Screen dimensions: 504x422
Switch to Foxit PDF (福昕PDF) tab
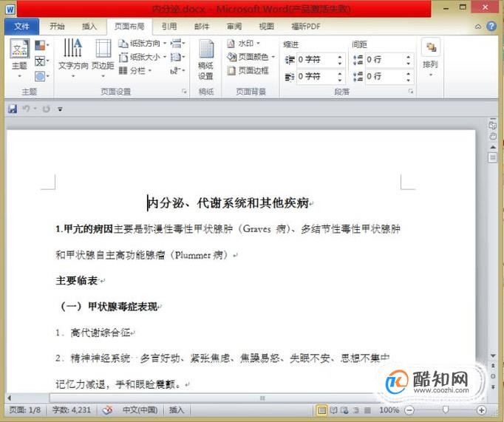tap(306, 27)
